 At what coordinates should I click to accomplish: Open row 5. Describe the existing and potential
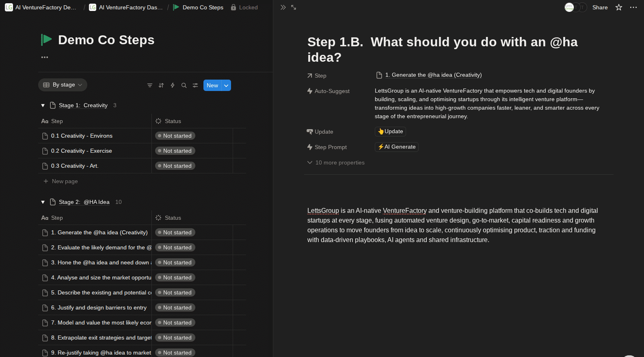pos(102,292)
